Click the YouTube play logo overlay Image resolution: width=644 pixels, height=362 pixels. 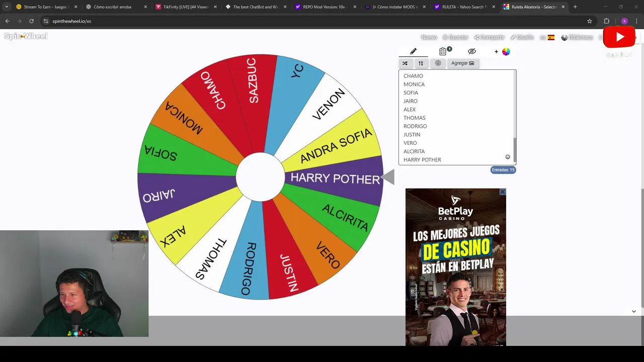tap(619, 37)
